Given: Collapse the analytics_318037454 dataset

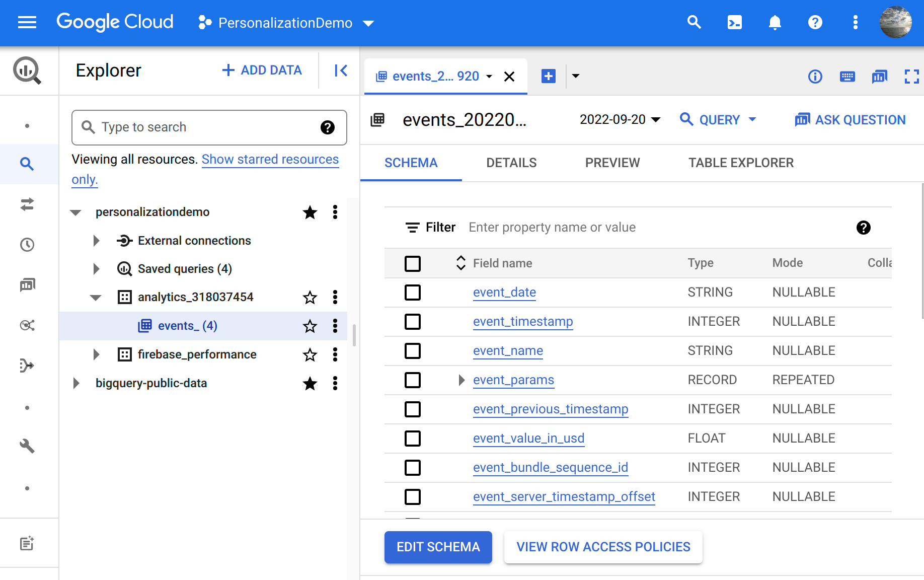Looking at the screenshot, I should [x=96, y=297].
